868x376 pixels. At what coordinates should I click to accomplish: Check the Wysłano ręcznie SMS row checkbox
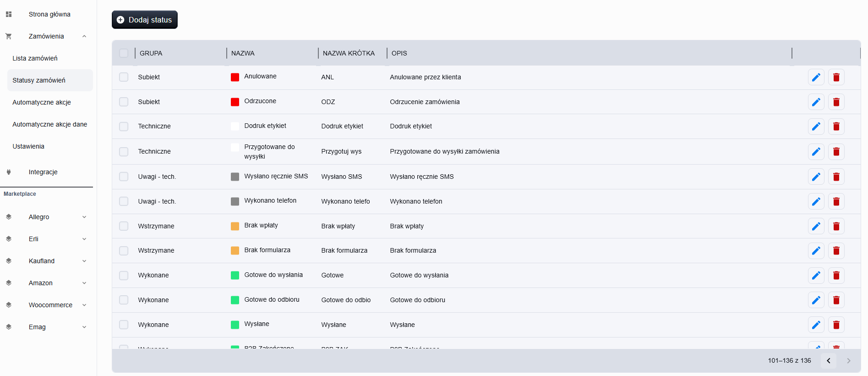124,177
